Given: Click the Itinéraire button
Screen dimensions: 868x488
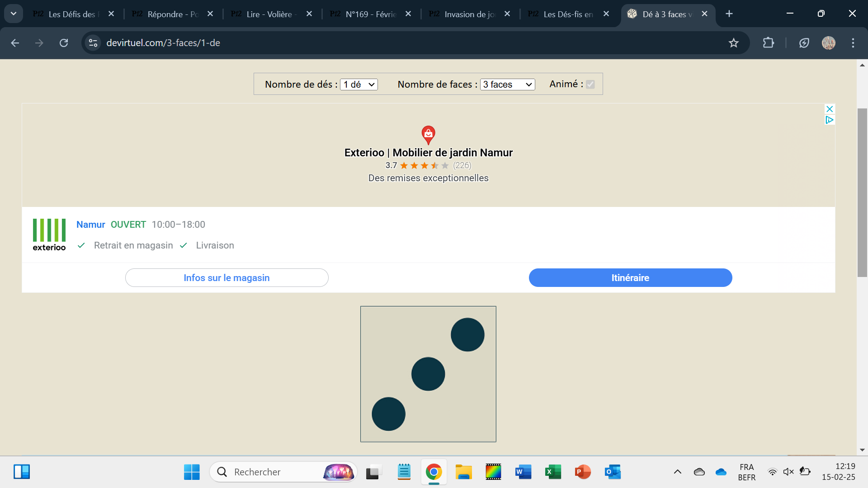Looking at the screenshot, I should coord(630,277).
